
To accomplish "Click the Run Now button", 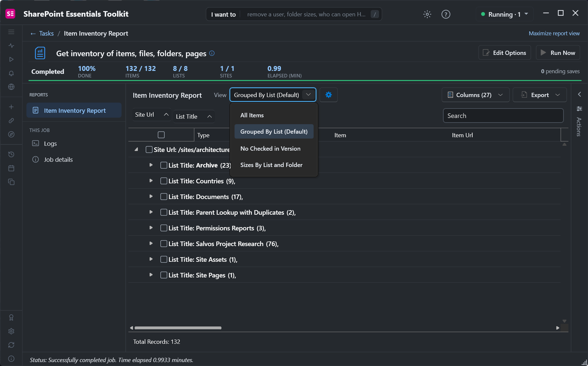I will tap(558, 53).
